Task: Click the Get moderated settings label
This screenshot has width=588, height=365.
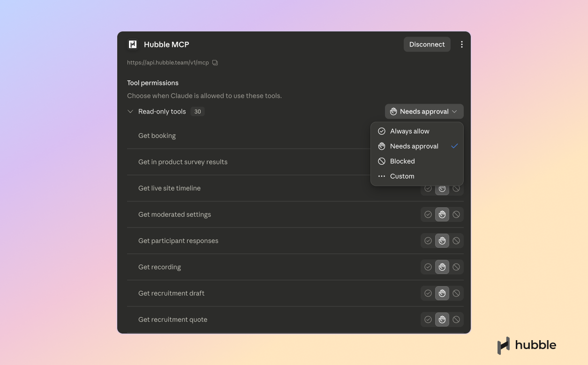Action: click(x=174, y=214)
